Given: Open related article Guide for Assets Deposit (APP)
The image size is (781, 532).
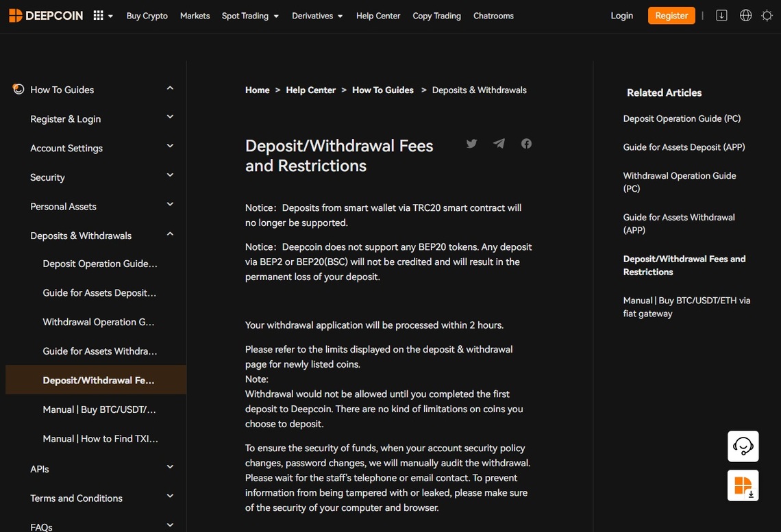Looking at the screenshot, I should coord(684,147).
